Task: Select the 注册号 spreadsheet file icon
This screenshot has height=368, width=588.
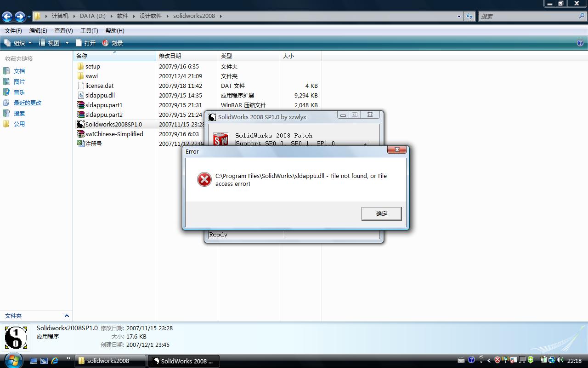Action: (x=81, y=144)
